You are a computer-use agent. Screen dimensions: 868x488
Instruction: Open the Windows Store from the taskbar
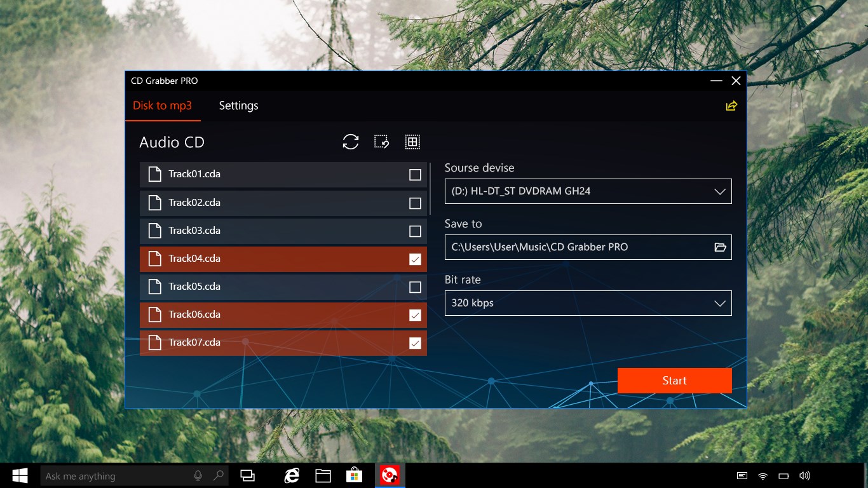click(354, 475)
